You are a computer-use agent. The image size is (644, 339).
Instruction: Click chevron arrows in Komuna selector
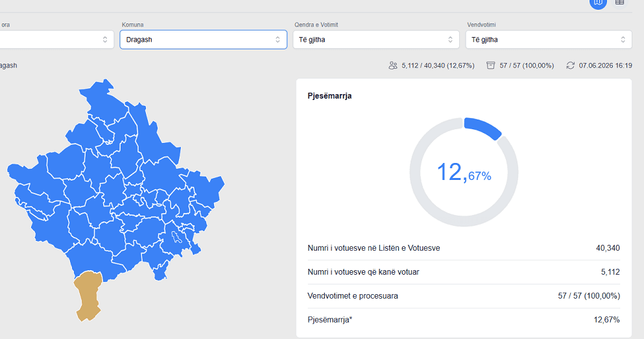[x=278, y=40]
